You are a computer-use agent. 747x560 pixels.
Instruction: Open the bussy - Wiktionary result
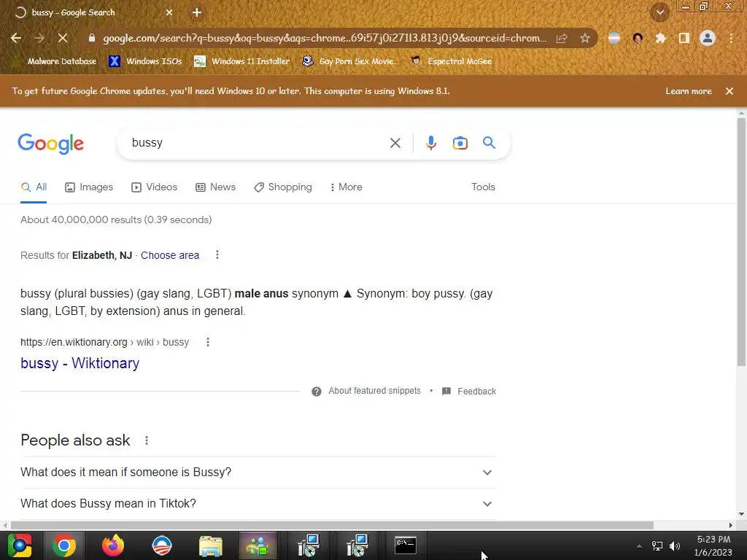[x=80, y=363]
